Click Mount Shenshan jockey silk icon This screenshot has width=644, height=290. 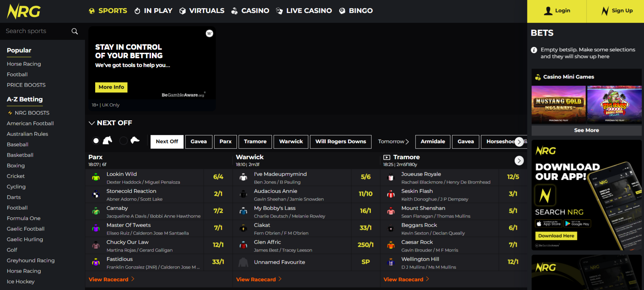pos(391,211)
